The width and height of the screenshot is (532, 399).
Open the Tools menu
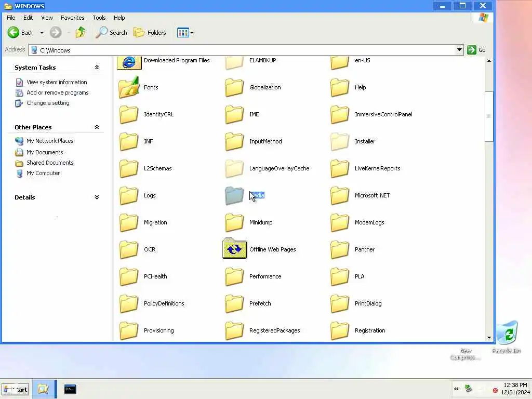(x=99, y=18)
